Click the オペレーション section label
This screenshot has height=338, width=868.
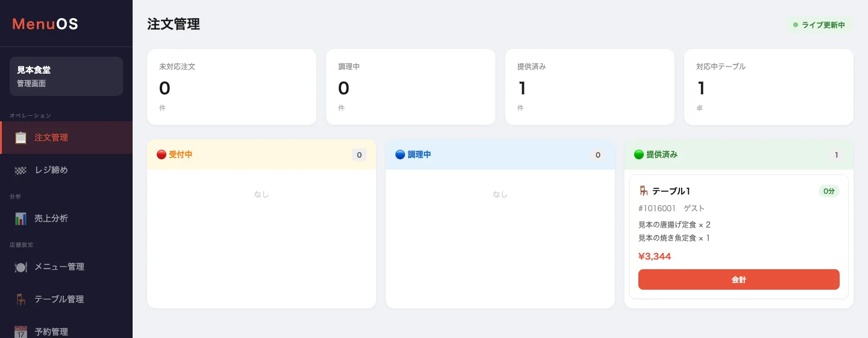[x=30, y=115]
